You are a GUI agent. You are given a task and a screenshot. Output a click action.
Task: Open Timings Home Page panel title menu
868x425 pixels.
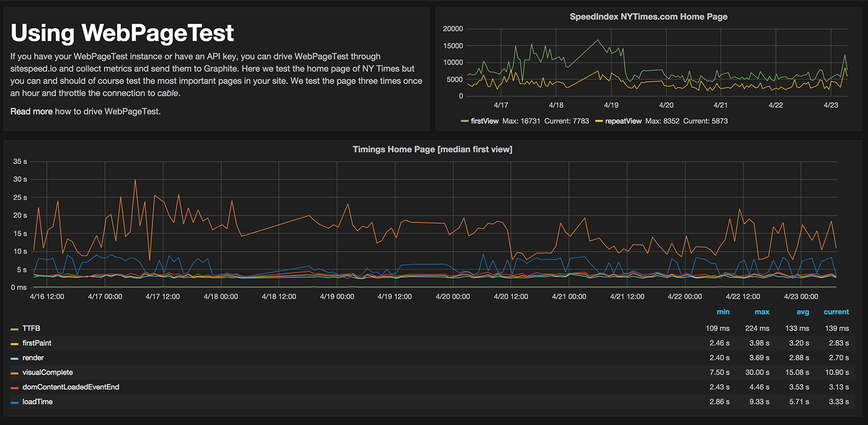pos(432,149)
